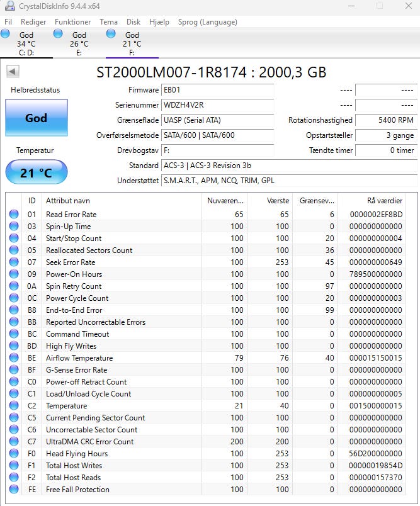Click the previous disk arrow button

point(13,71)
